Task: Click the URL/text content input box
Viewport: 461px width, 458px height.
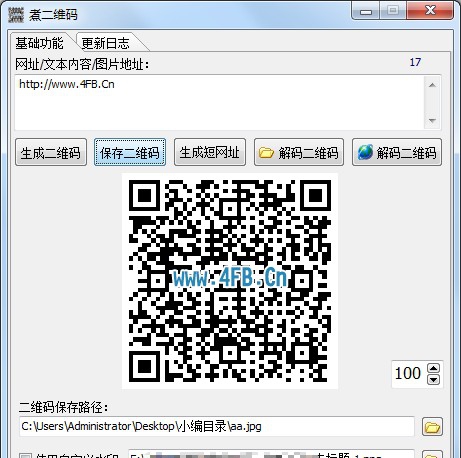Action: coord(219,103)
